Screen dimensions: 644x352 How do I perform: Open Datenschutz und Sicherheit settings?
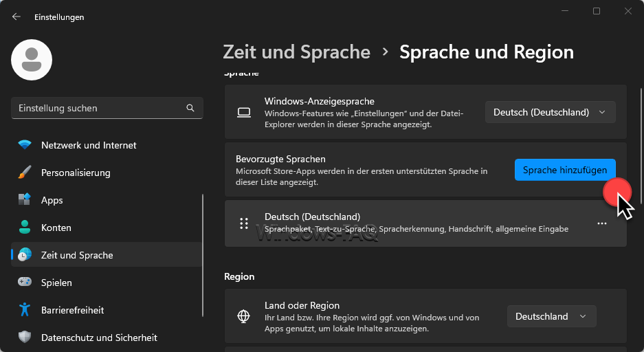tap(107, 338)
